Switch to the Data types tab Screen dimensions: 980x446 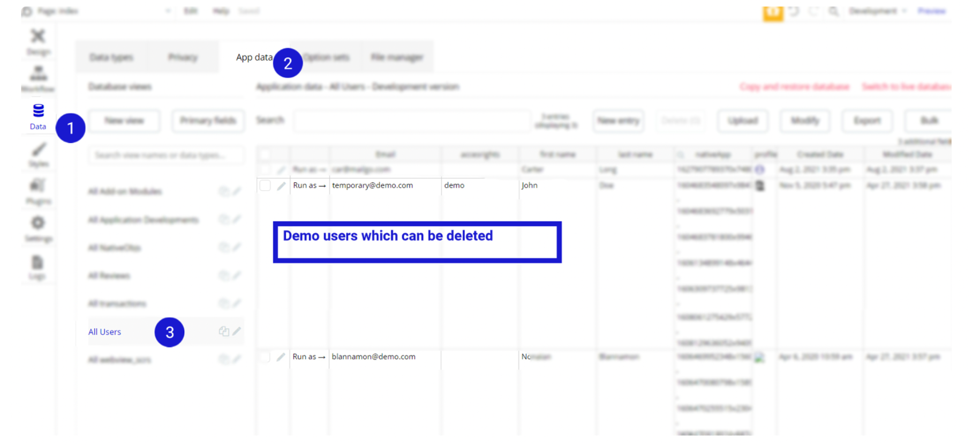111,57
